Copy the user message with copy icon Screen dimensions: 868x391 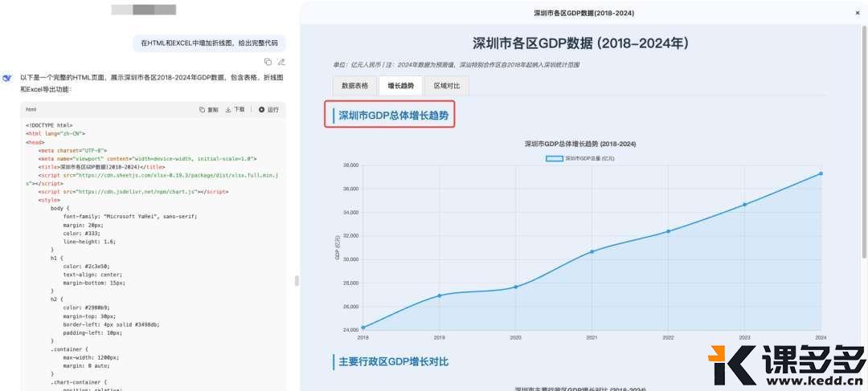pos(268,61)
